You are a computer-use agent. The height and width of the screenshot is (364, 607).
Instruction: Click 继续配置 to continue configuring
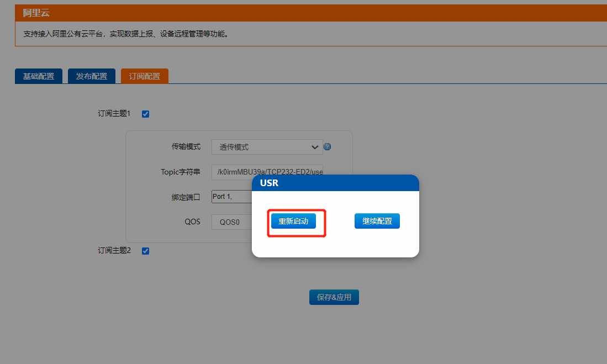pyautogui.click(x=377, y=221)
